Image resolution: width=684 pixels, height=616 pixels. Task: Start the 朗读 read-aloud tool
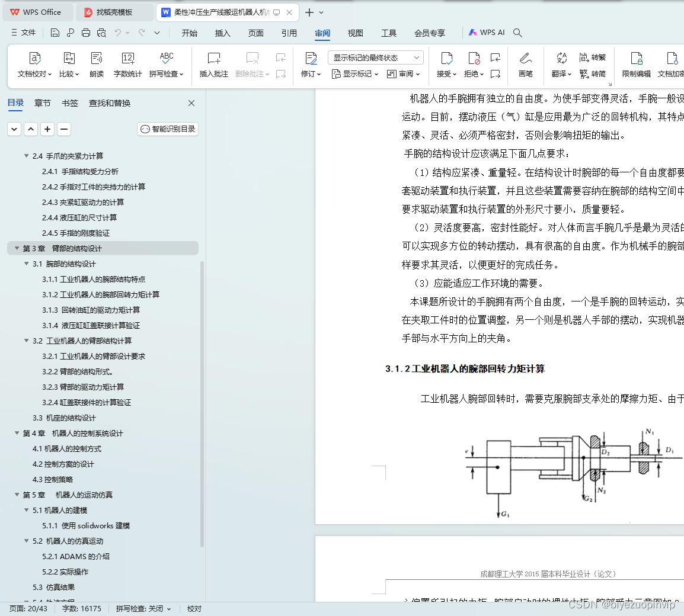click(97, 65)
